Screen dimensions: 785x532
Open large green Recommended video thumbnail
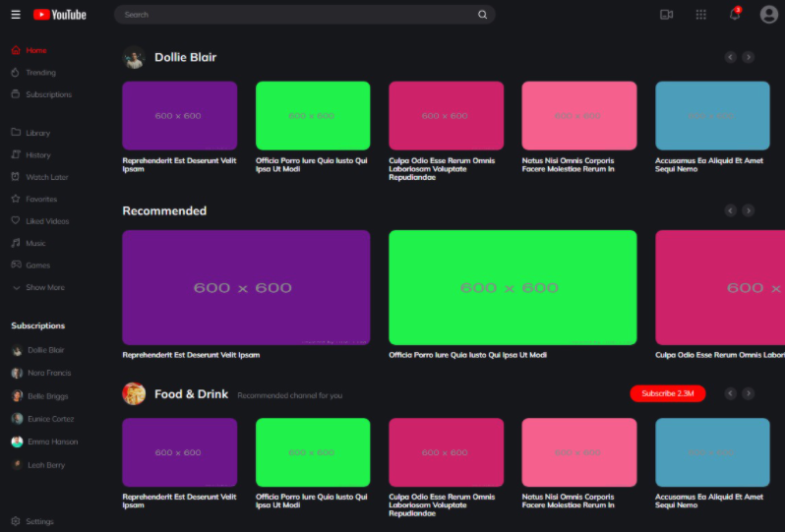click(513, 287)
